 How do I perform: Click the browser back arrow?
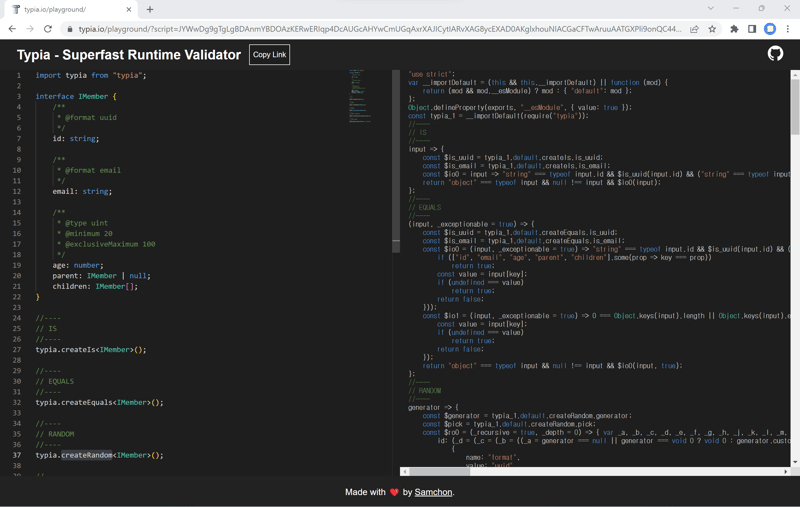(x=12, y=29)
